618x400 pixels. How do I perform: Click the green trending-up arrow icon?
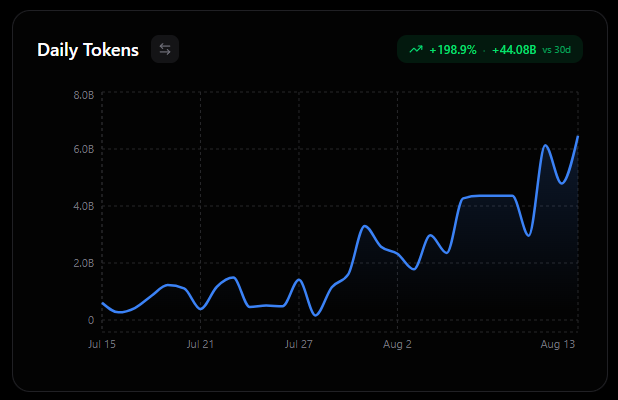(416, 50)
